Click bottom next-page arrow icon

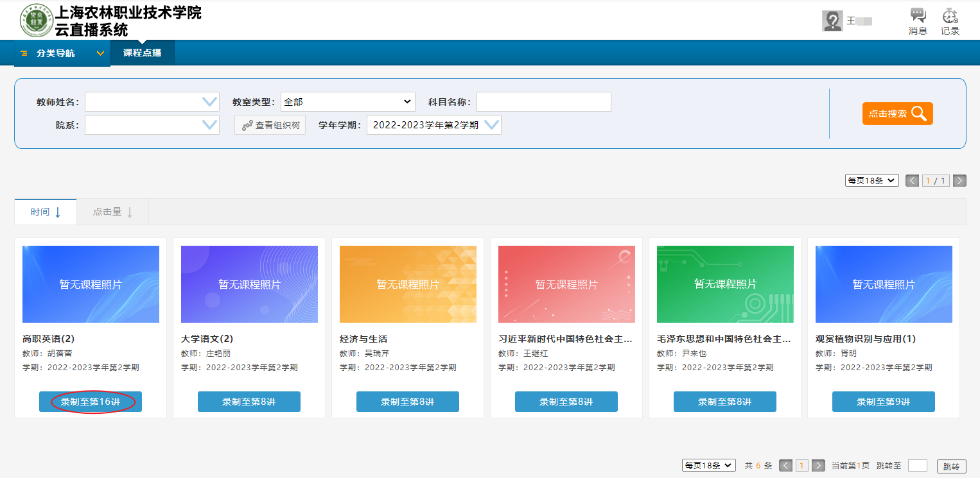[x=818, y=466]
